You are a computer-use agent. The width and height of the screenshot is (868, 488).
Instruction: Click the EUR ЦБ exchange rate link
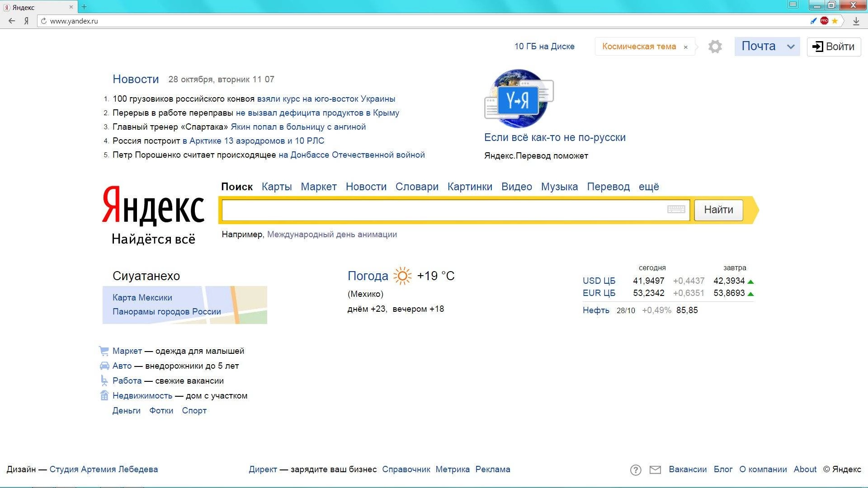tap(599, 293)
